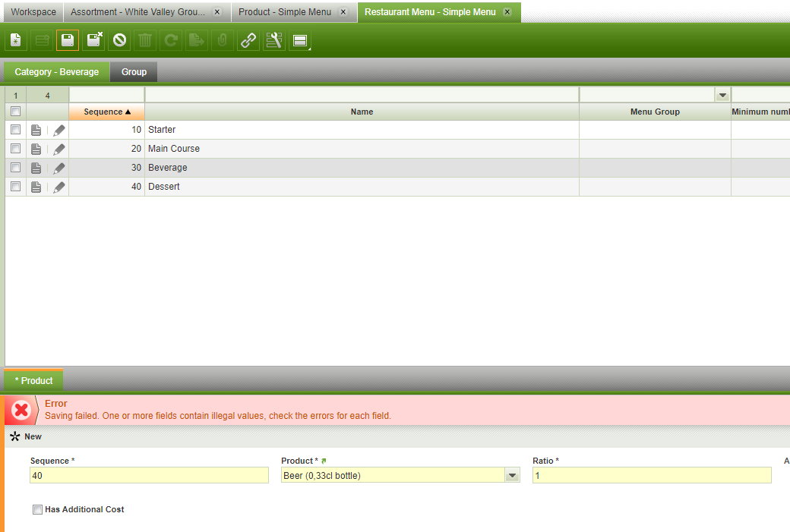Click sequence value 10 cell

(x=107, y=130)
